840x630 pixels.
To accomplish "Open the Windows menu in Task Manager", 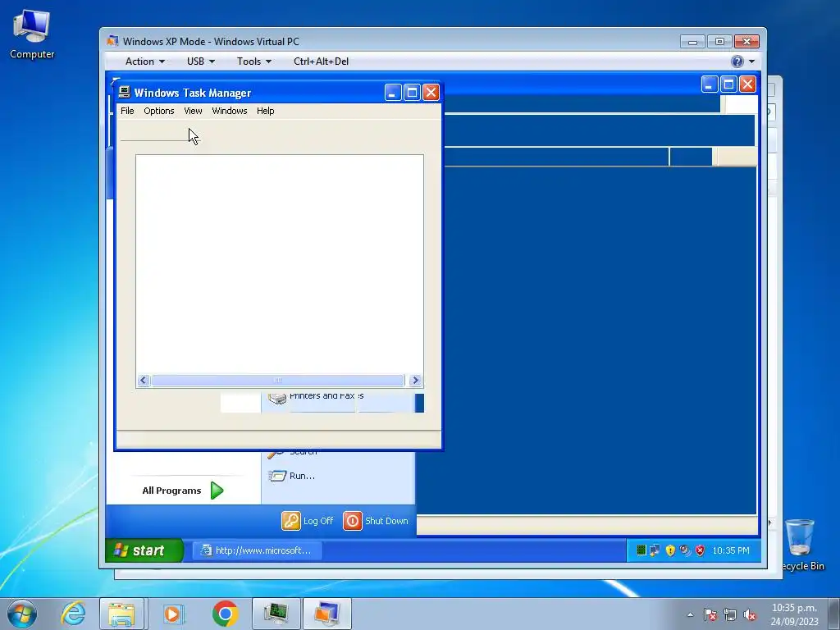I will pyautogui.click(x=230, y=111).
